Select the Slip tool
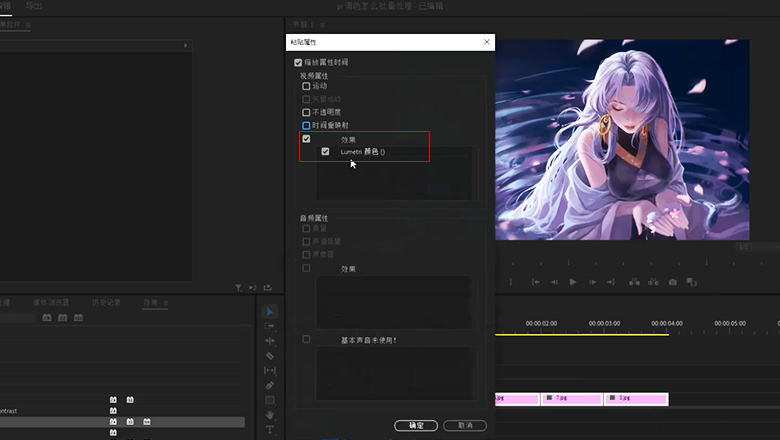 coord(270,370)
